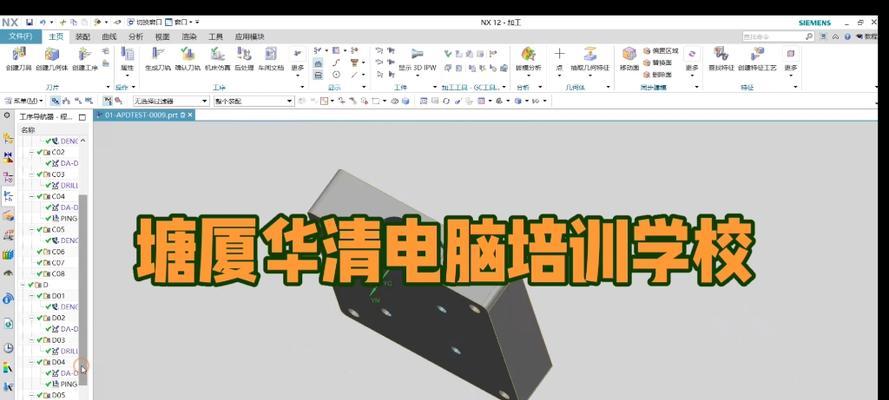
Task: Collapse the D program group node
Action: click(x=24, y=285)
